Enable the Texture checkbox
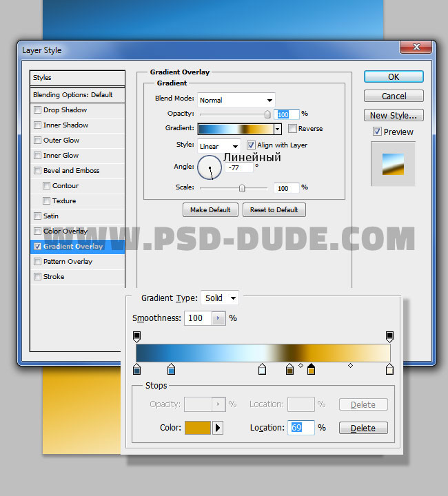Screen dimensions: 448x496 46,201
